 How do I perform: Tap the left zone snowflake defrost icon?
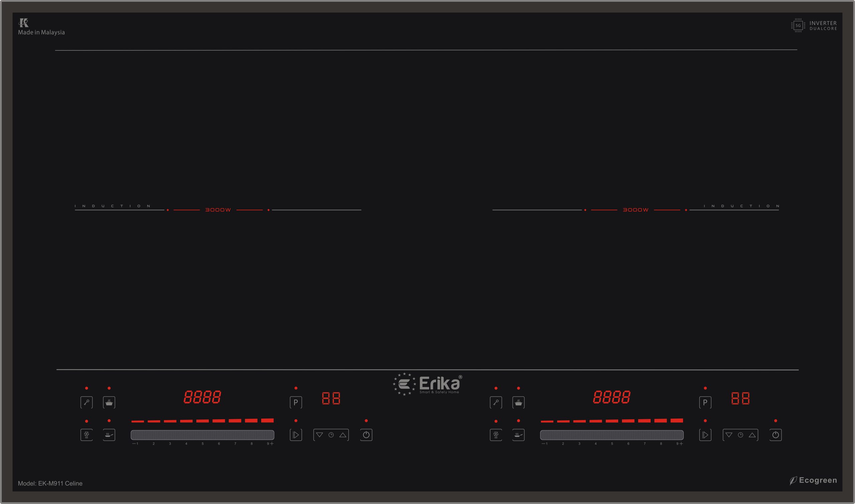click(86, 435)
